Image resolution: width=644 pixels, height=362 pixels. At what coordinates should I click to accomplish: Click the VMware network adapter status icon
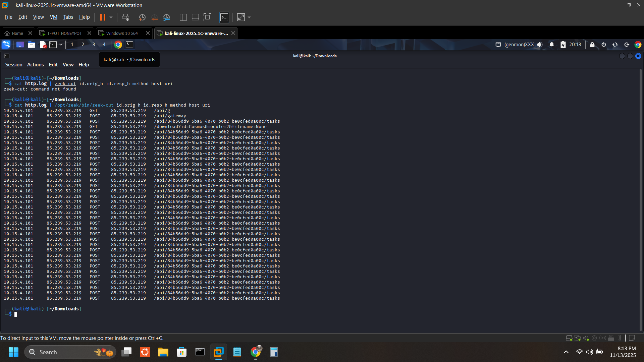point(578,338)
